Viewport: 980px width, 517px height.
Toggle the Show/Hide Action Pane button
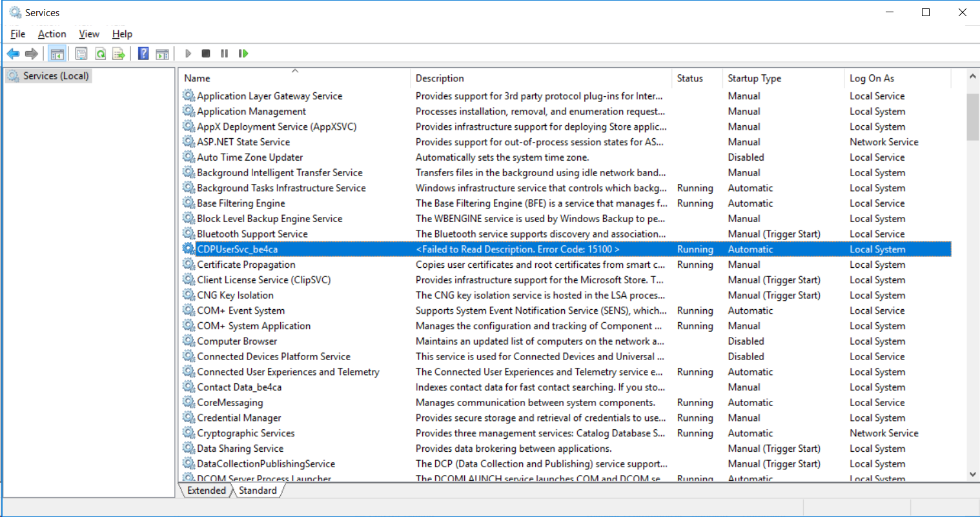pyautogui.click(x=162, y=54)
